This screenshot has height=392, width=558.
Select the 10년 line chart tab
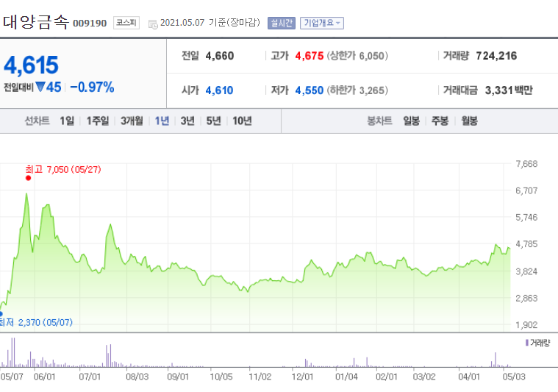click(242, 121)
